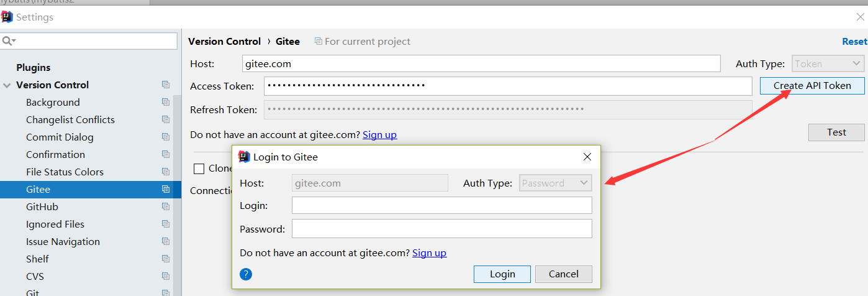Screen dimensions: 868x296
Task: Click the search magnifier icon in Settings
Action: (x=9, y=41)
